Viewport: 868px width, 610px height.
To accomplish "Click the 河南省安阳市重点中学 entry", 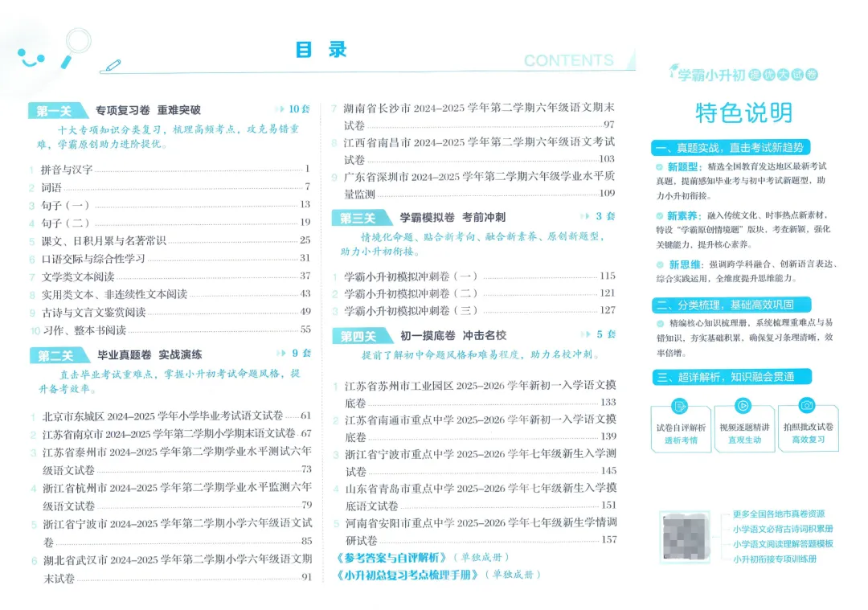I will (474, 531).
